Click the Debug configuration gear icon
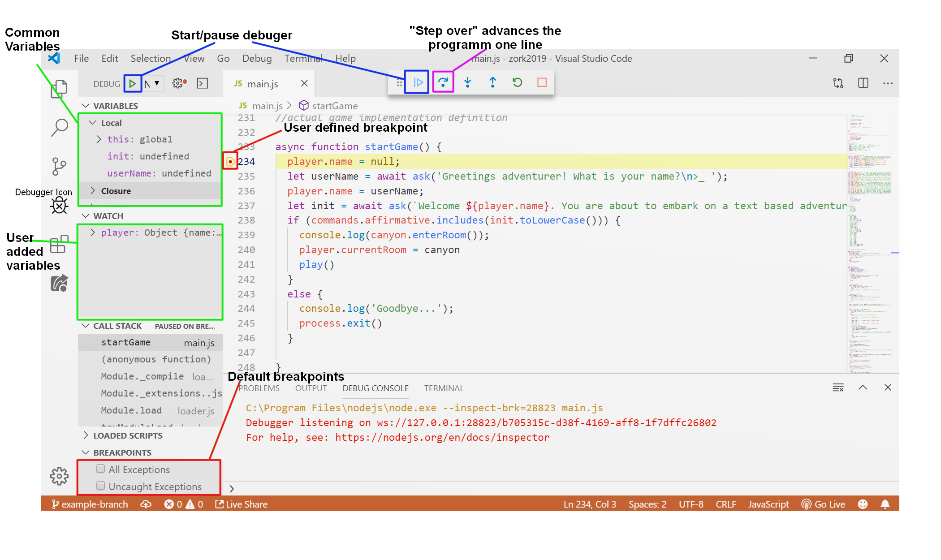This screenshot has width=941, height=560. click(x=177, y=82)
